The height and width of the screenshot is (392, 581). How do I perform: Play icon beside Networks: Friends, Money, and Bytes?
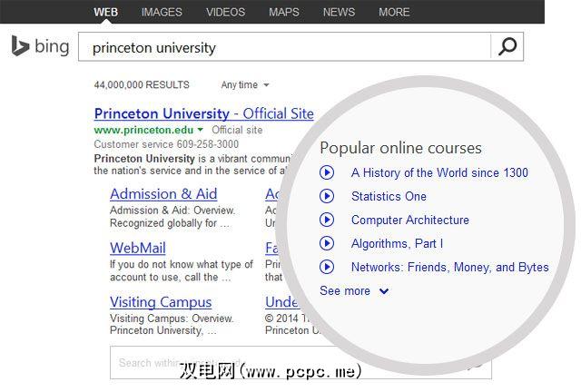pyautogui.click(x=327, y=267)
